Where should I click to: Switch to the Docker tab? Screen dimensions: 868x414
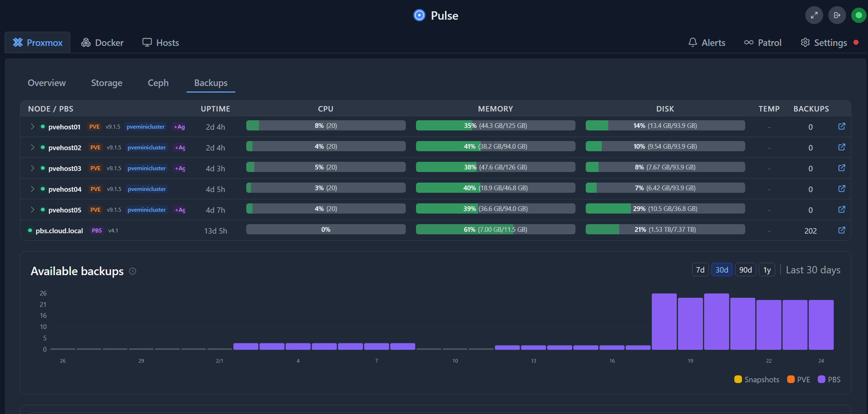tap(102, 42)
